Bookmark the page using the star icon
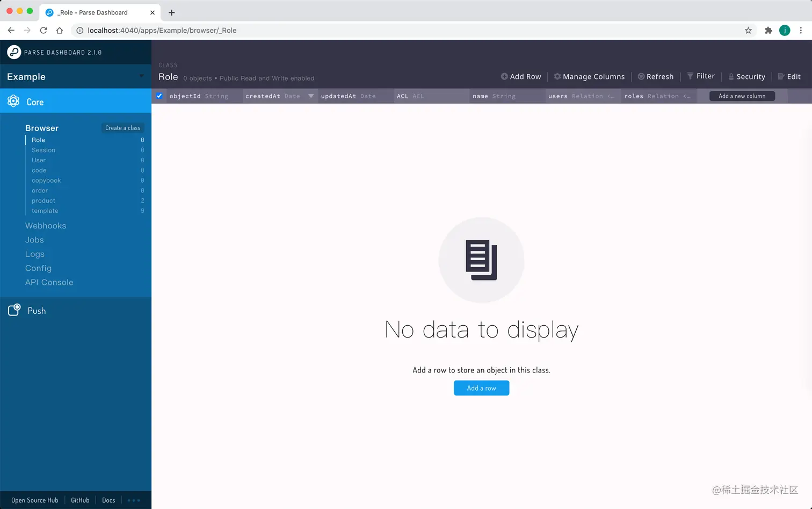Viewport: 812px width, 509px height. [x=748, y=31]
